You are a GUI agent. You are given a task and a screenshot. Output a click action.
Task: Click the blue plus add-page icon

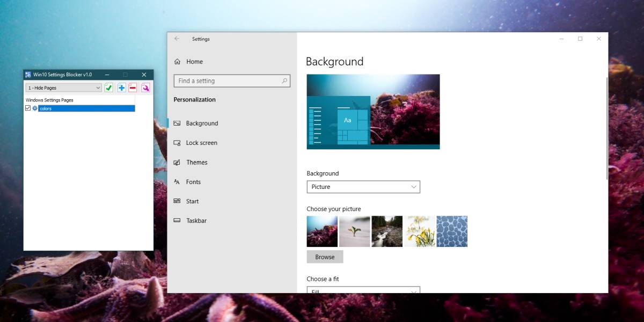pos(121,87)
